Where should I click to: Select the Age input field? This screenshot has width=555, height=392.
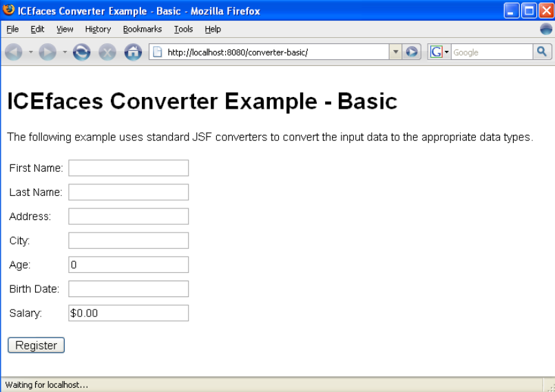(x=128, y=265)
